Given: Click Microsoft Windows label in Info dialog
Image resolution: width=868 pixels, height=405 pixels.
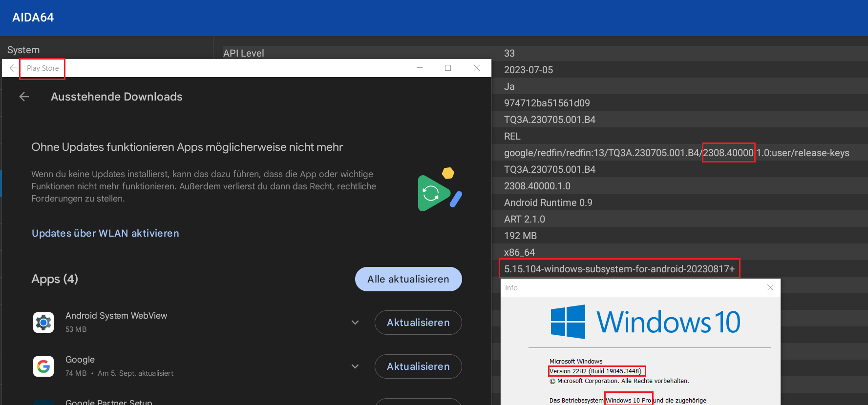Looking at the screenshot, I should [x=576, y=362].
